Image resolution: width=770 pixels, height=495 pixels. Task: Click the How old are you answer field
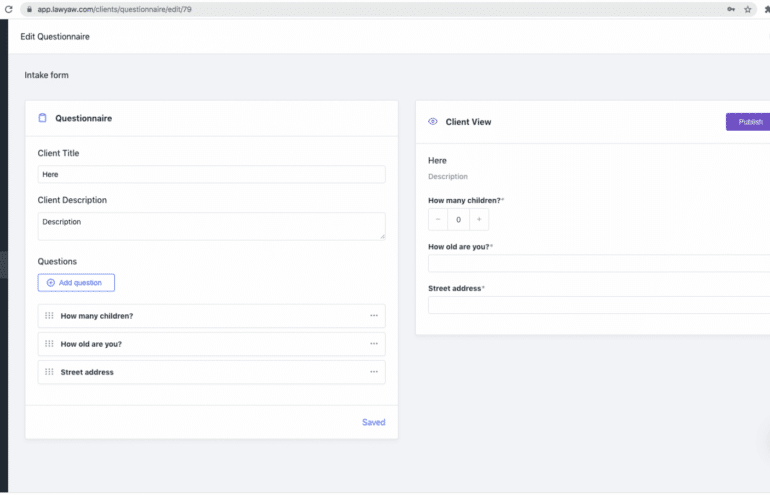pyautogui.click(x=599, y=263)
